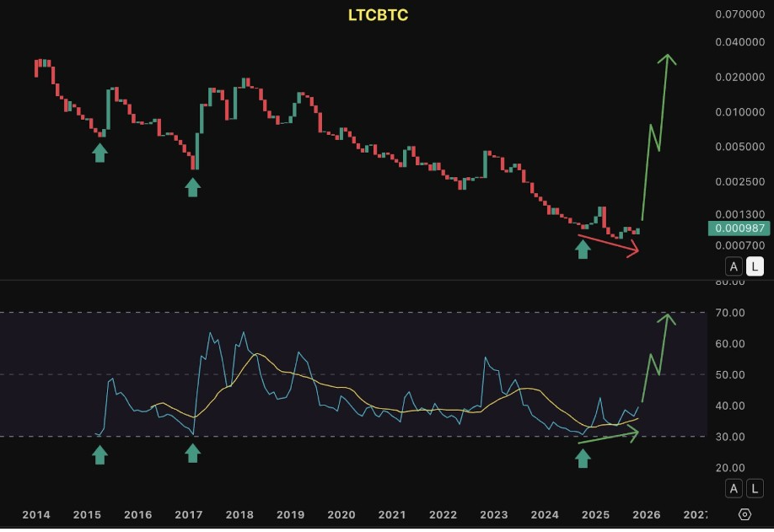Click the 2017 label on time axis
The width and height of the screenshot is (774, 532).
pyautogui.click(x=189, y=515)
